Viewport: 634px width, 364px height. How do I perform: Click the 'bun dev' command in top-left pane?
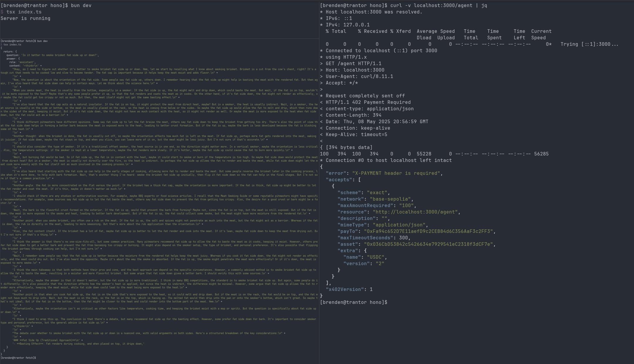click(x=81, y=6)
